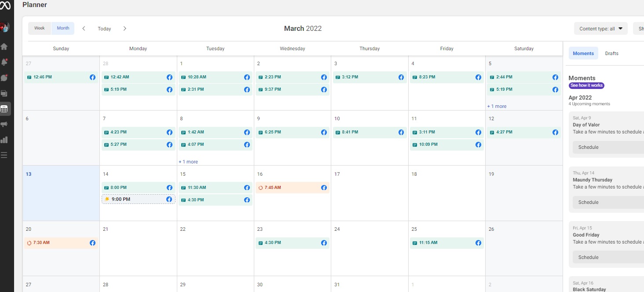Open the Notifications bell icon
This screenshot has height=292, width=644.
[4, 62]
